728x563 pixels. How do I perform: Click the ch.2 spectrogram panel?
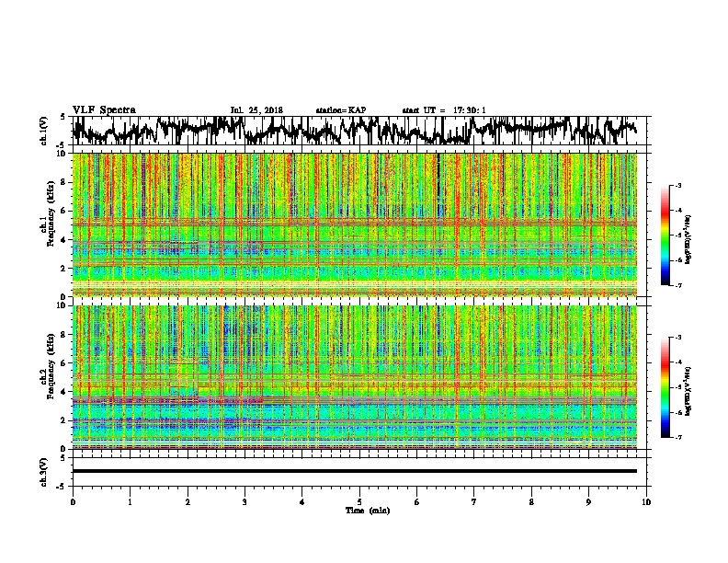355,377
